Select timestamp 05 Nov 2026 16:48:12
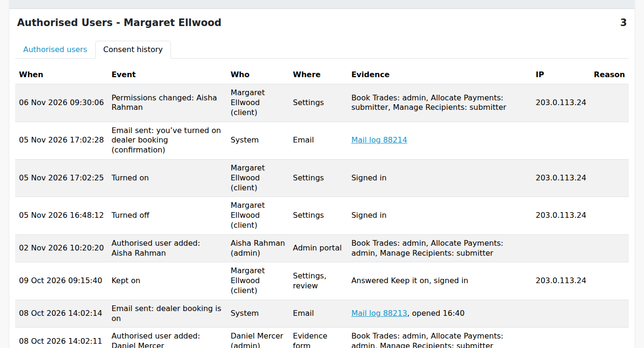This screenshot has width=644, height=348. 62,215
